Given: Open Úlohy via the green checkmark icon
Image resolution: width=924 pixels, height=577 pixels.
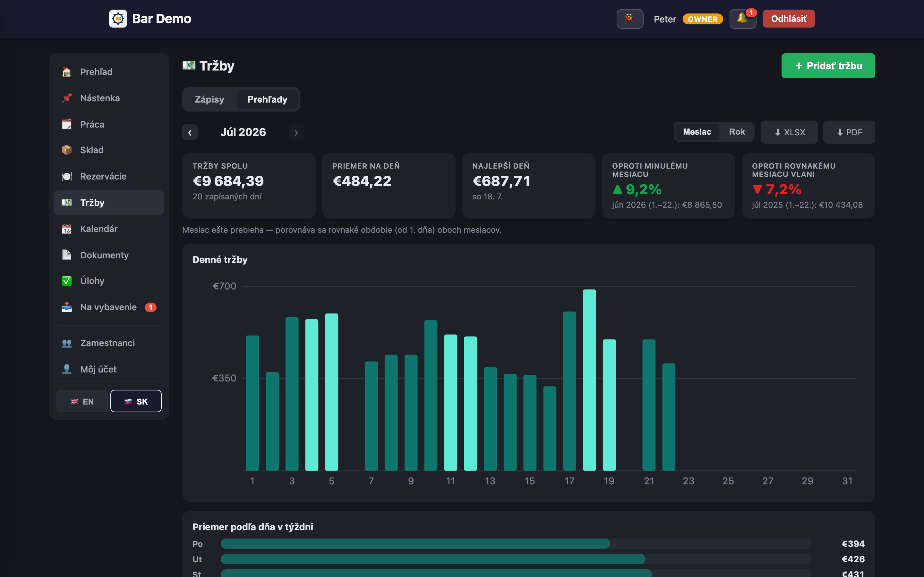Looking at the screenshot, I should click(x=67, y=281).
